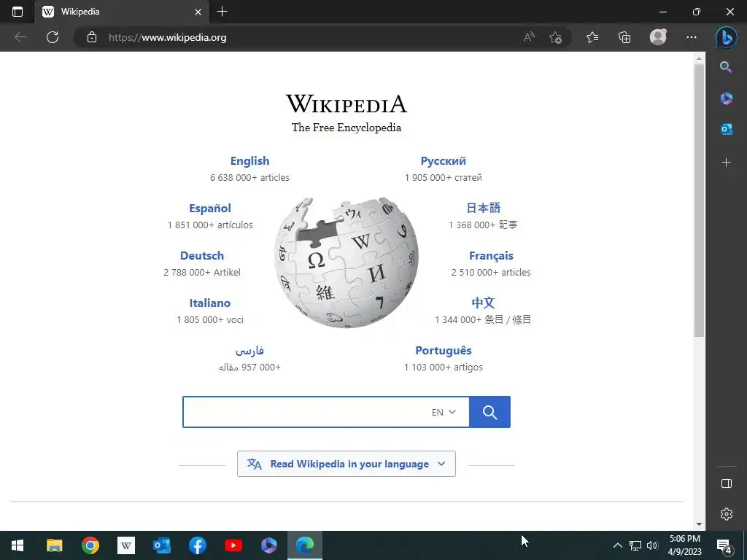Click the address bar URL
The width and height of the screenshot is (747, 560).
point(167,37)
